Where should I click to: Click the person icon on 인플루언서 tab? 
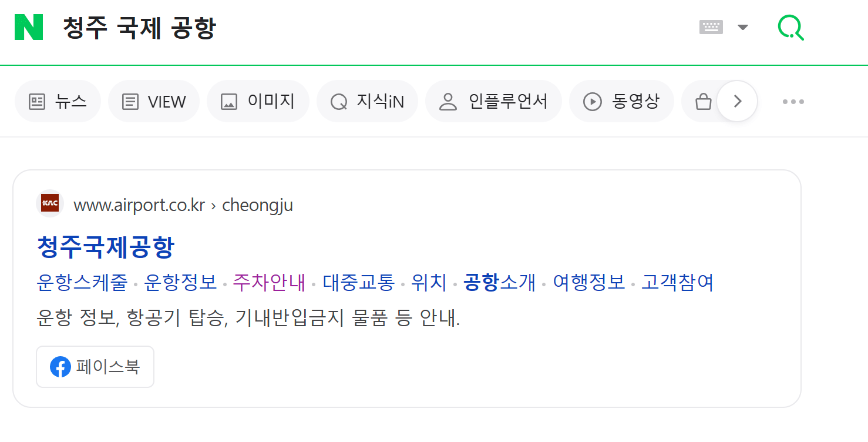(449, 101)
